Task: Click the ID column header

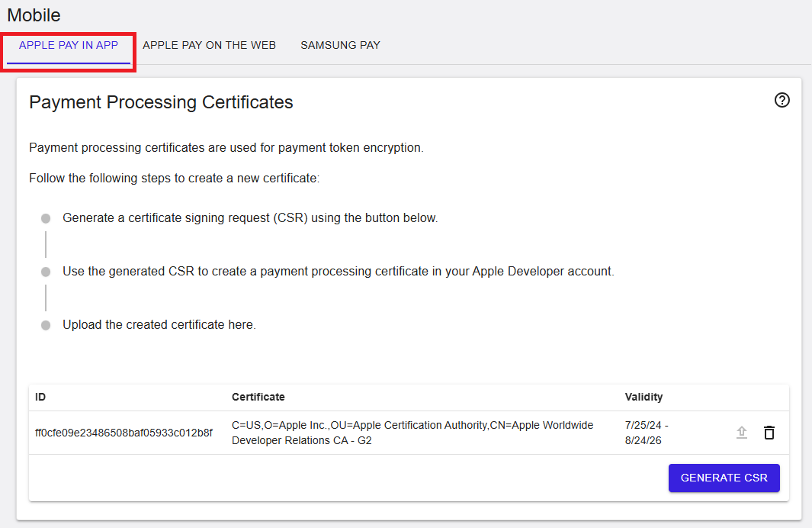Action: pos(40,397)
